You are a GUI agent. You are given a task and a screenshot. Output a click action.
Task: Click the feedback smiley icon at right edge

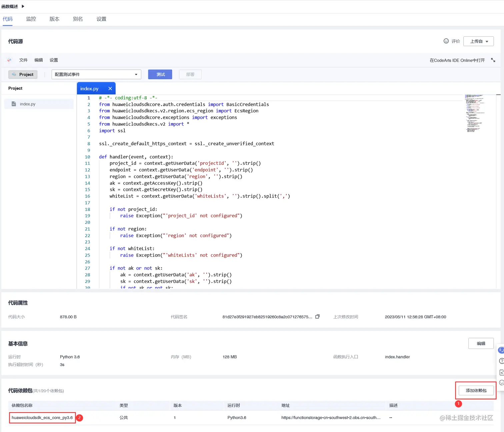(501, 383)
